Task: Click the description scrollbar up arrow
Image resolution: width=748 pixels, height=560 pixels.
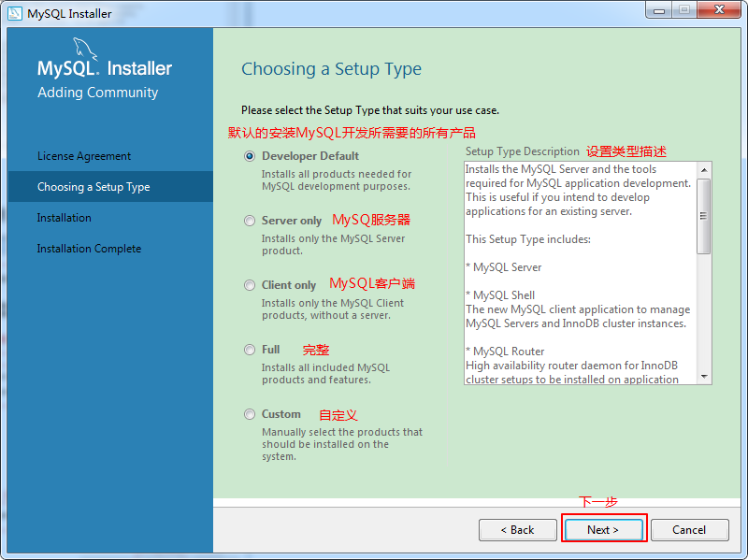Action: pyautogui.click(x=704, y=169)
